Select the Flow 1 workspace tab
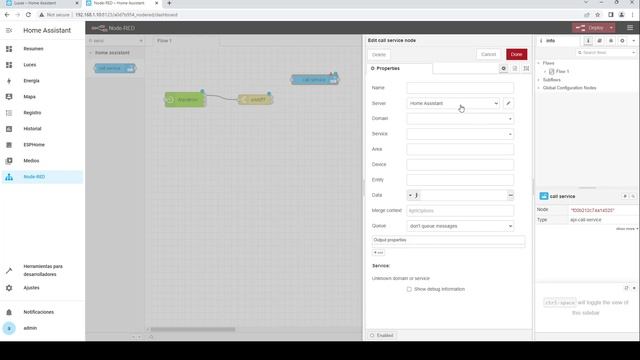The width and height of the screenshot is (640, 360). tap(187, 41)
